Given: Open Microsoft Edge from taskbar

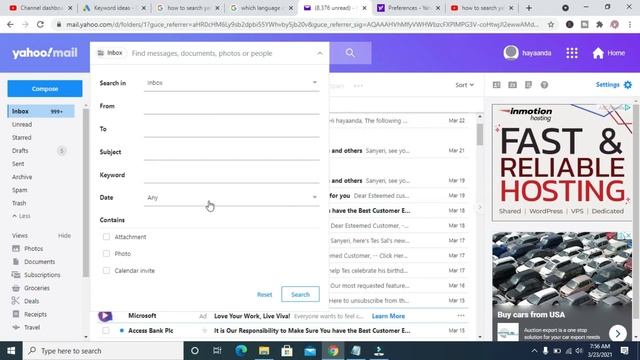Looking at the screenshot, I should pos(241,351).
